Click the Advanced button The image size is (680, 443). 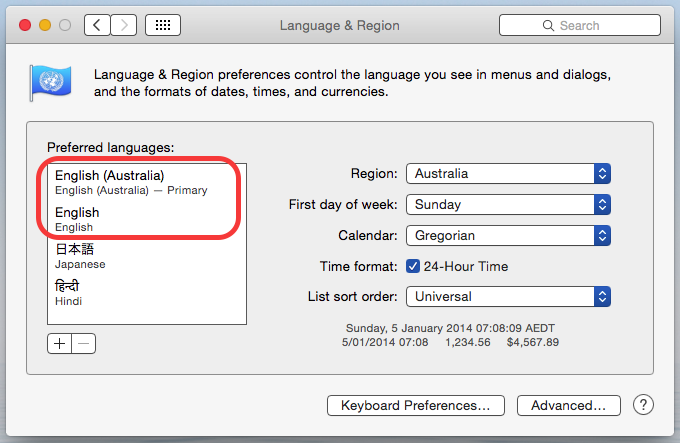click(x=568, y=405)
